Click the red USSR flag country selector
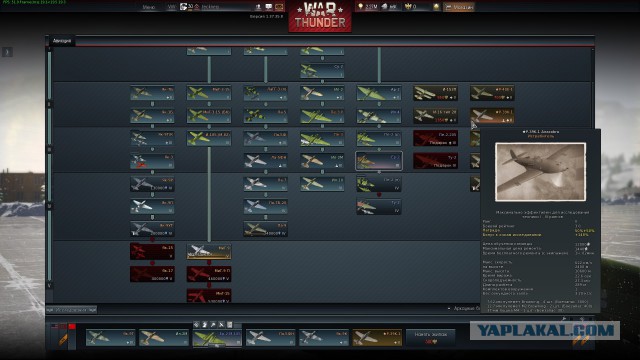The image size is (640, 360). tap(72, 327)
